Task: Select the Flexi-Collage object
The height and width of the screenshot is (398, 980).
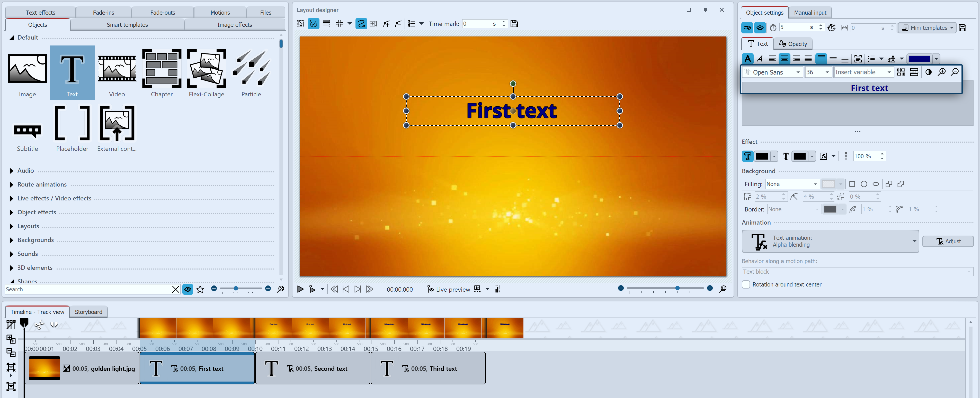Action: click(206, 72)
